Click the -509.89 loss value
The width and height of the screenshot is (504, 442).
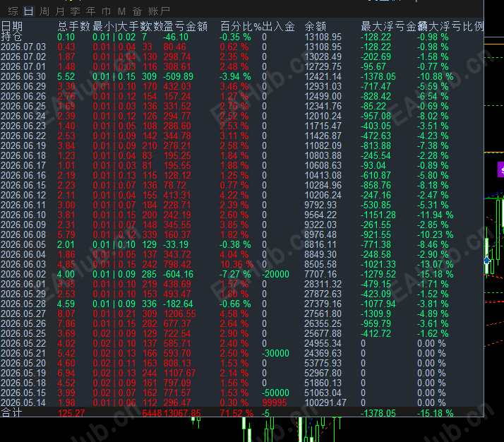pos(179,76)
